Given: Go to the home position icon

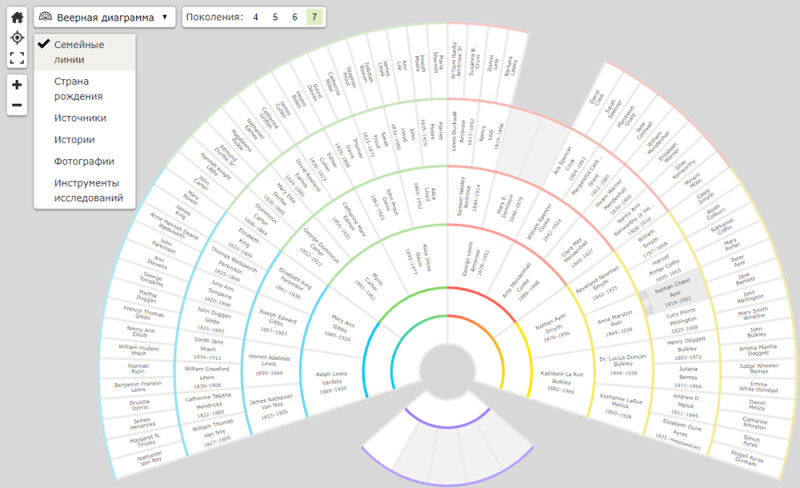Looking at the screenshot, I should pyautogui.click(x=17, y=17).
